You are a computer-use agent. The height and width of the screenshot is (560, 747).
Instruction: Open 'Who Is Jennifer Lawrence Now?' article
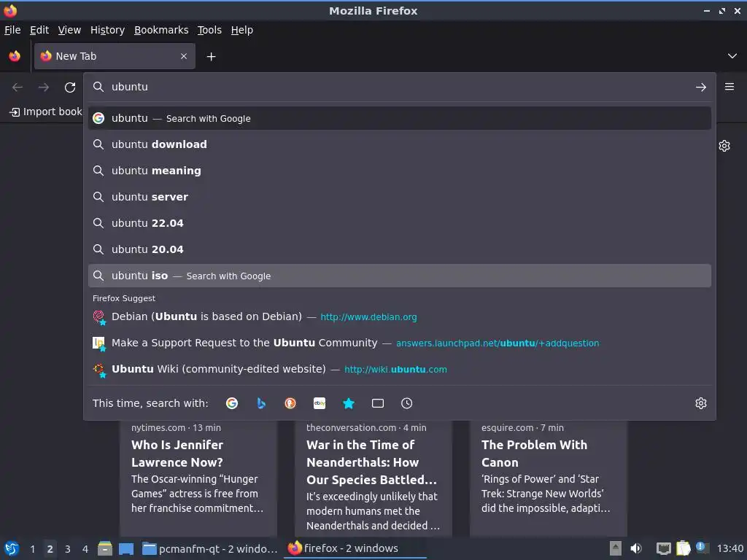(x=198, y=478)
